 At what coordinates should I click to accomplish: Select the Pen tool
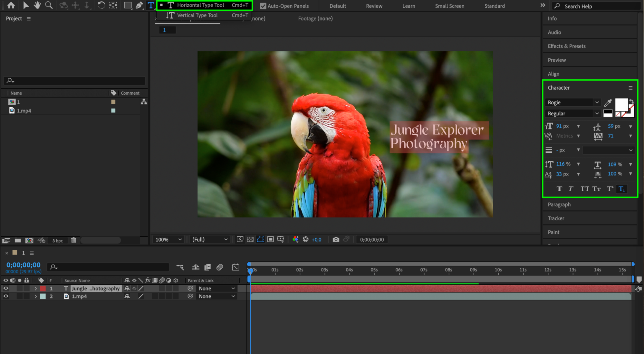point(139,5)
